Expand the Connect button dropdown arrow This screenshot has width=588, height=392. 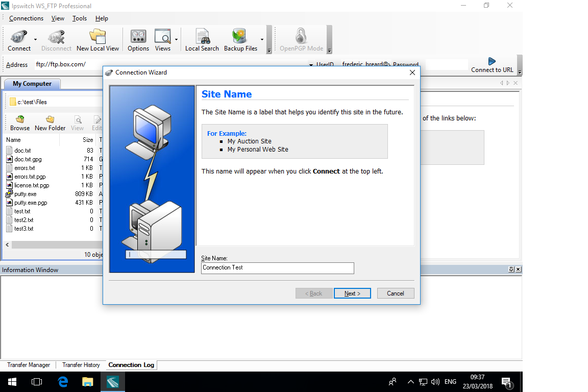tap(35, 39)
